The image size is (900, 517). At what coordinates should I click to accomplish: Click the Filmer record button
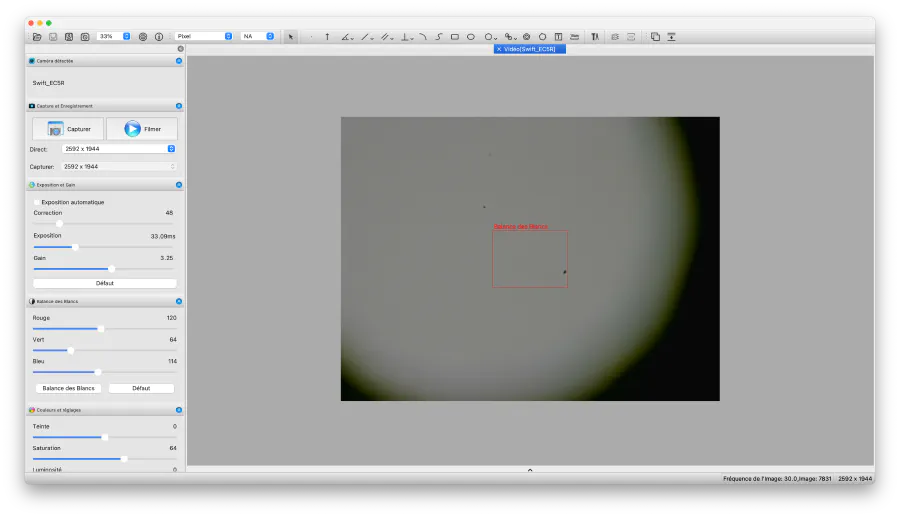click(142, 129)
